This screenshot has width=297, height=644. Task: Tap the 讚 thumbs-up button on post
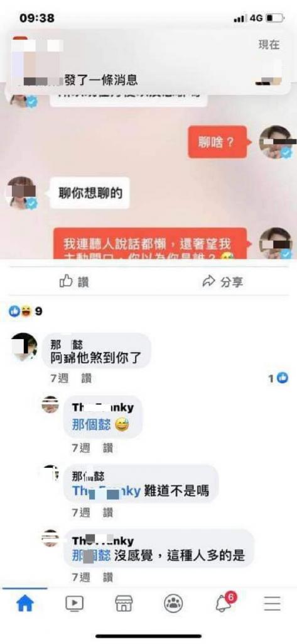[x=74, y=282]
